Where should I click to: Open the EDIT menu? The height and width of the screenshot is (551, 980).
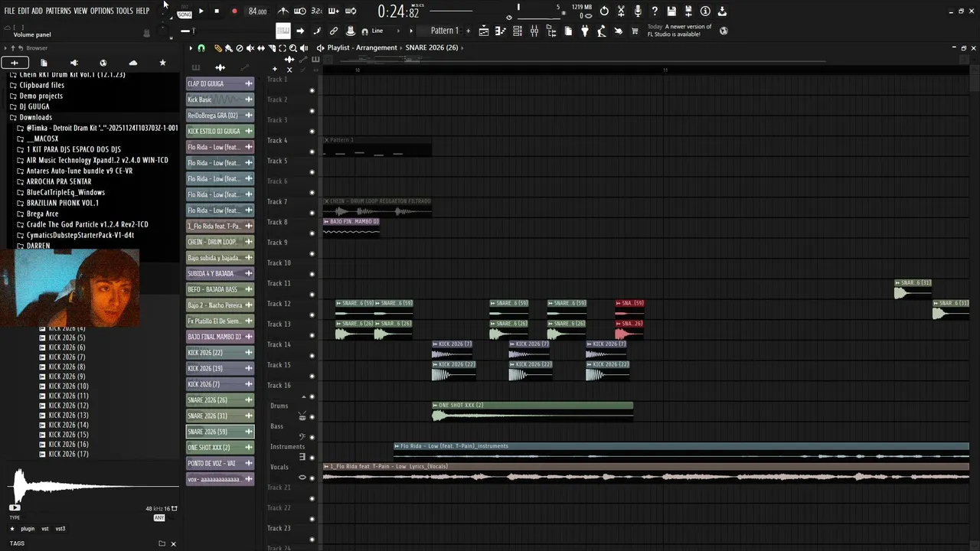[24, 11]
